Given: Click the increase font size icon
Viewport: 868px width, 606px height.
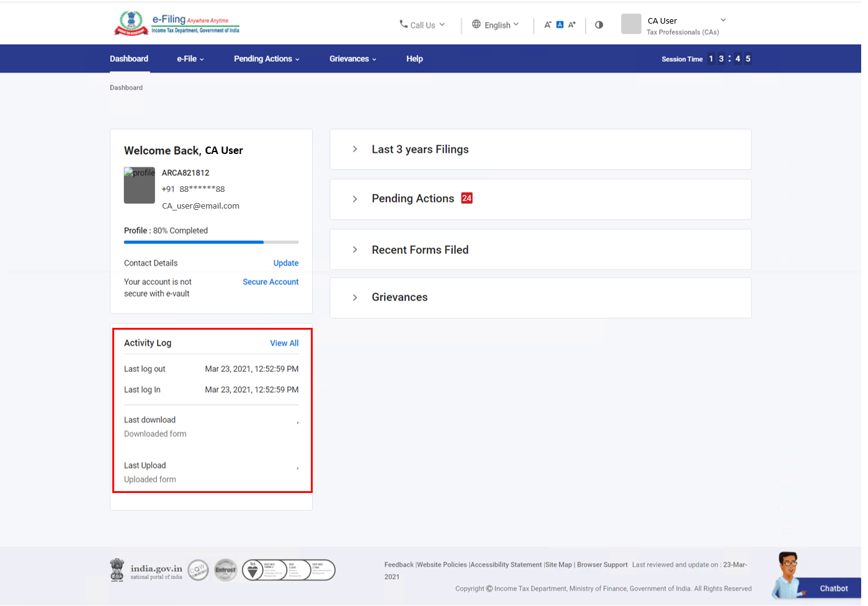Looking at the screenshot, I should coord(572,25).
